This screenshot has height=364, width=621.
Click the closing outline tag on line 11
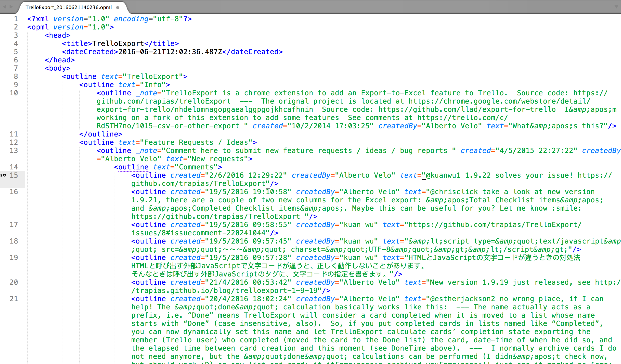pos(101,134)
